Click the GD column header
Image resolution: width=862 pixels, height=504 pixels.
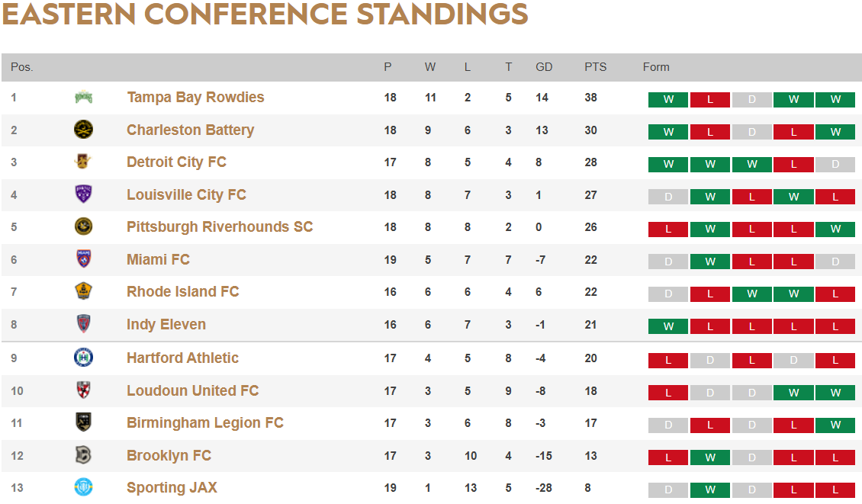(544, 67)
